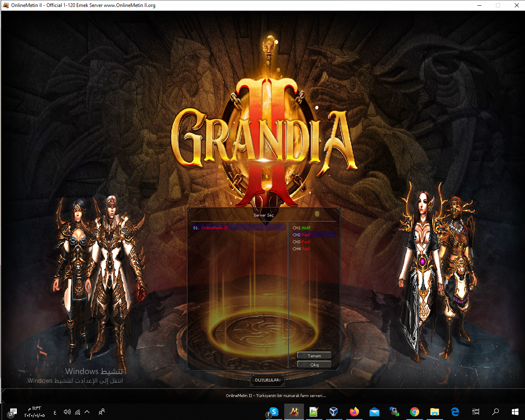The width and height of the screenshot is (525, 420).
Task: Confirm server choice with the Tamam button
Action: (x=314, y=356)
